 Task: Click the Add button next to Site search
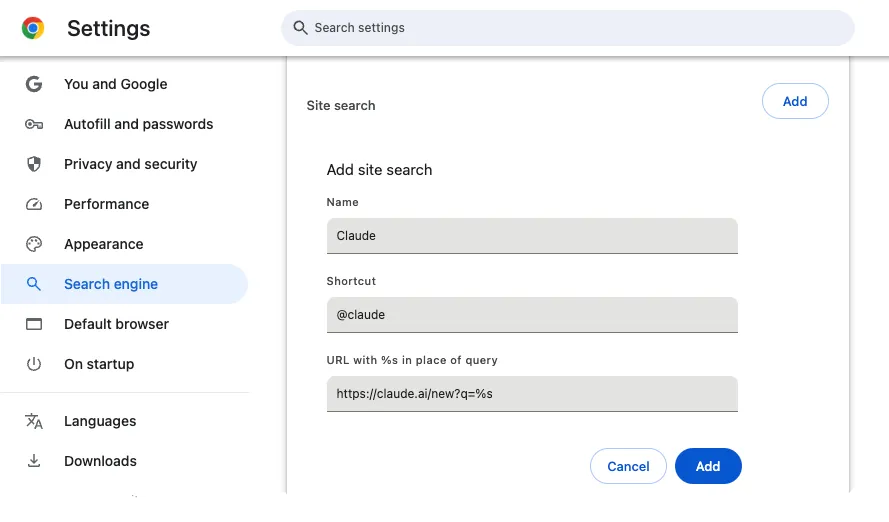(795, 101)
